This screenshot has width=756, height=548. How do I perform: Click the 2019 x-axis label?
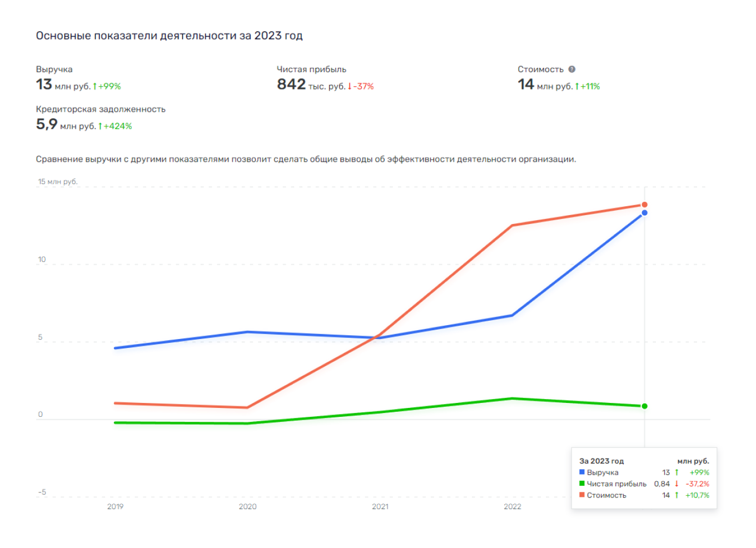115,506
